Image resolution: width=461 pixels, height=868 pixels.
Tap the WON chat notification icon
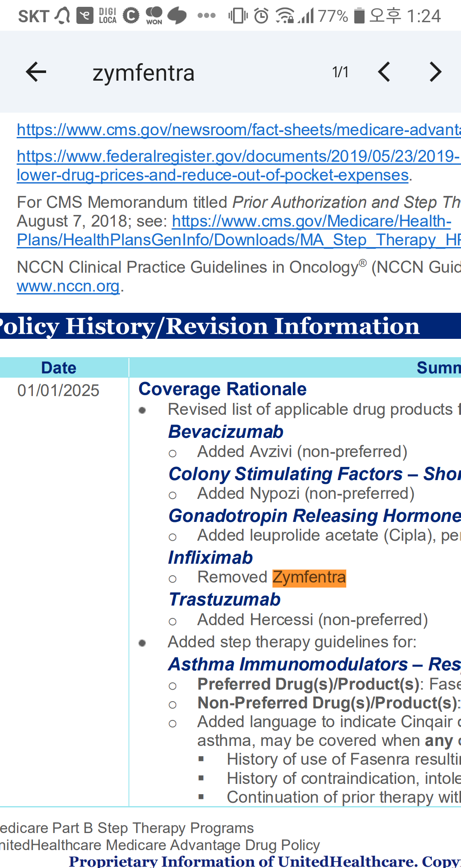pyautogui.click(x=154, y=16)
